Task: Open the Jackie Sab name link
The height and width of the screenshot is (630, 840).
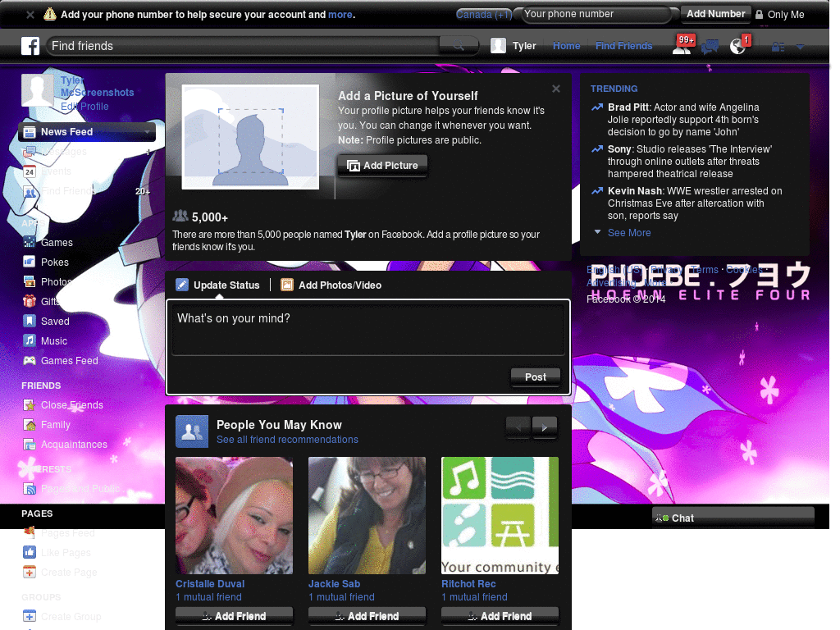Action: [335, 584]
